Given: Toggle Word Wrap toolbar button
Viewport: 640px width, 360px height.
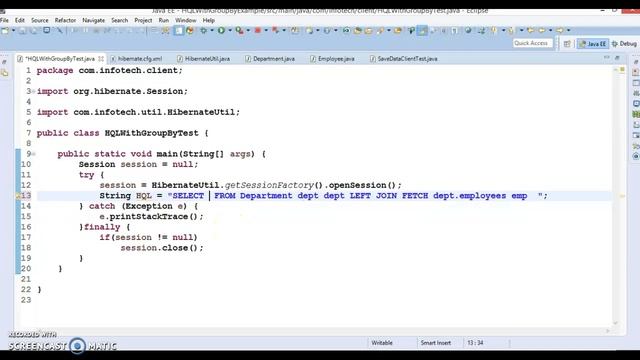Looking at the screenshot, I should 433,30.
